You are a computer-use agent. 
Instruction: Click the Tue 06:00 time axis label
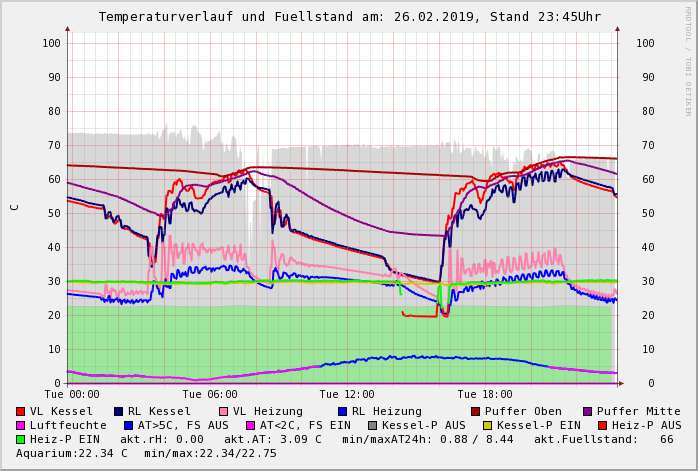tap(209, 394)
